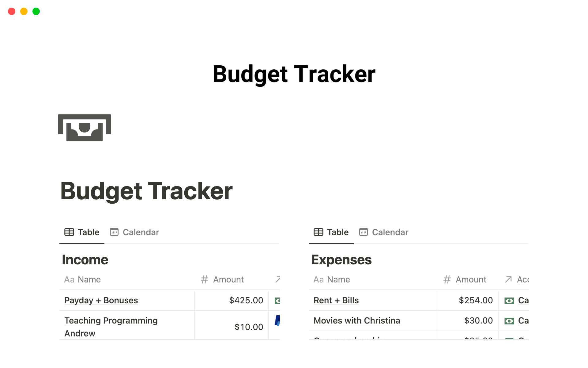
Task: Click the Calendar view icon in Income section
Action: (x=114, y=232)
